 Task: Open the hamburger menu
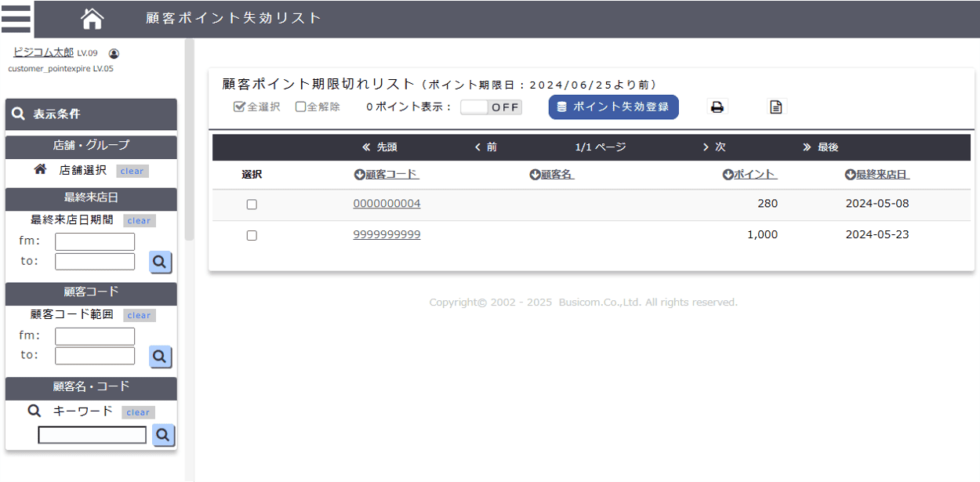pyautogui.click(x=16, y=18)
